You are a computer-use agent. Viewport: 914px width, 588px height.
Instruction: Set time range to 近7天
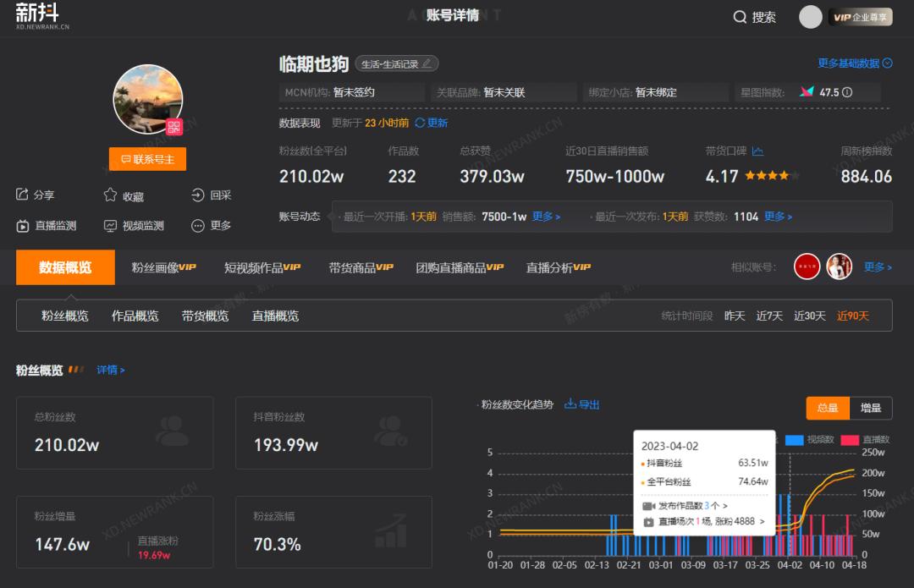(769, 316)
